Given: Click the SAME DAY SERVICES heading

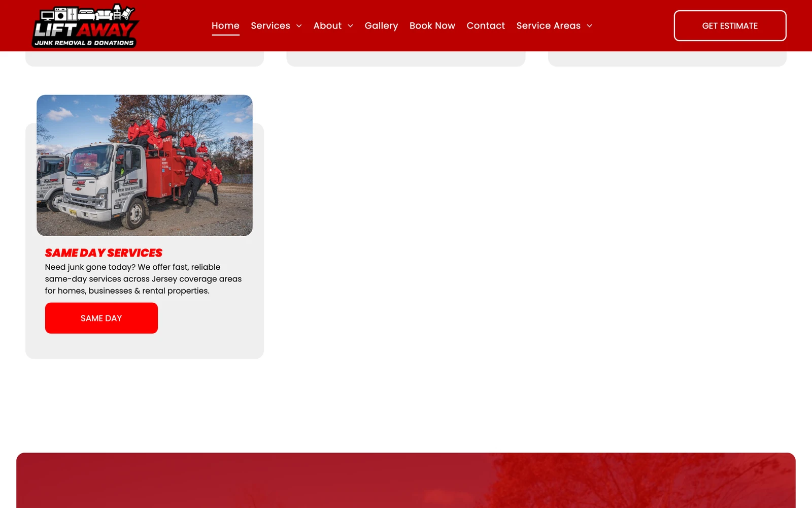Looking at the screenshot, I should [x=104, y=252].
